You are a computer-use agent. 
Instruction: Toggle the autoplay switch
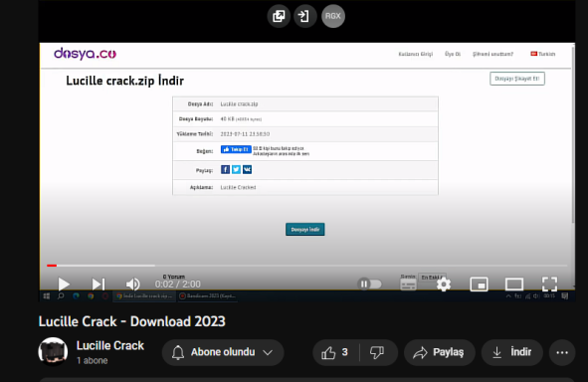369,285
